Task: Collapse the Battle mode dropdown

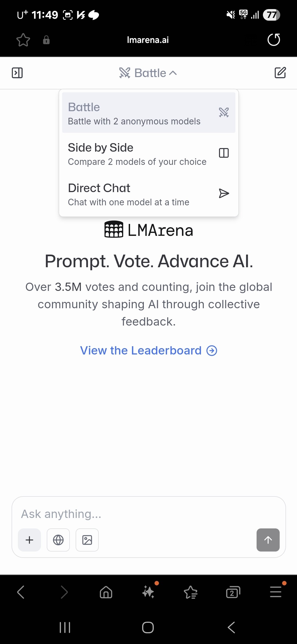Action: click(148, 73)
